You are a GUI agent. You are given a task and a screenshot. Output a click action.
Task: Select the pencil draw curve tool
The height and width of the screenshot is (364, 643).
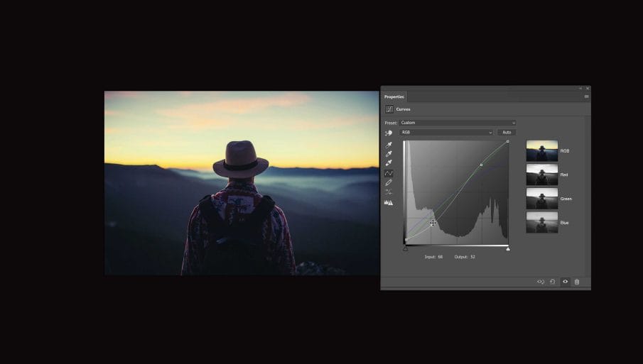[x=389, y=182]
